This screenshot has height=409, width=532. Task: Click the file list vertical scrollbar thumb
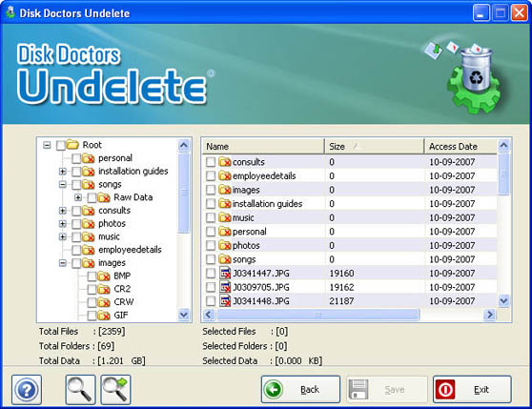(503, 174)
